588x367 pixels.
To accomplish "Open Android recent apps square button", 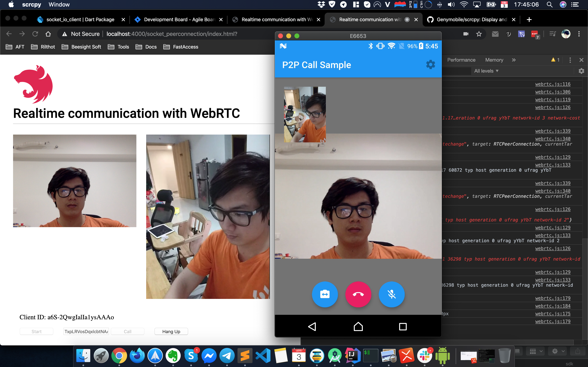I will (403, 326).
